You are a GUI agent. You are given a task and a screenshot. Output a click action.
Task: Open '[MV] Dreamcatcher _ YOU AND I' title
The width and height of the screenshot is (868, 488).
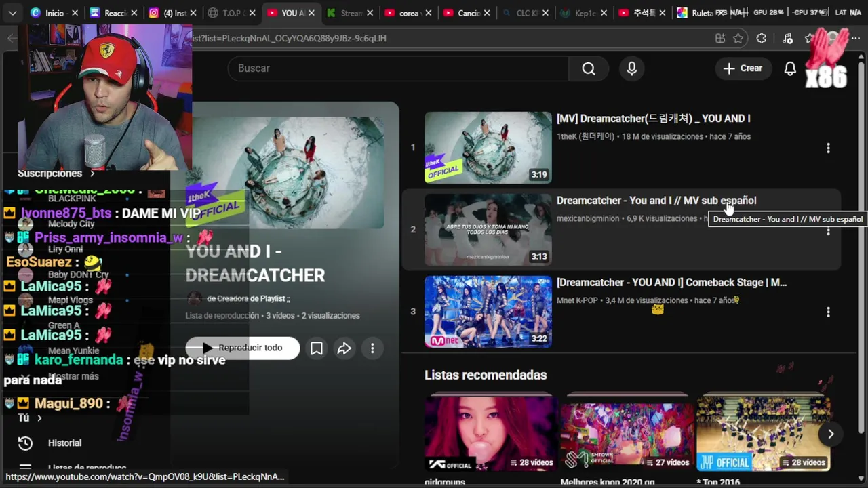click(x=653, y=119)
